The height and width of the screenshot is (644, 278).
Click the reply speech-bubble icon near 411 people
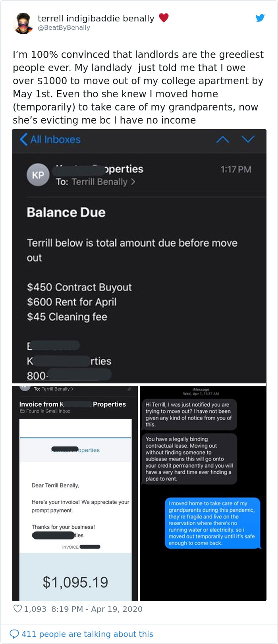tap(15, 634)
